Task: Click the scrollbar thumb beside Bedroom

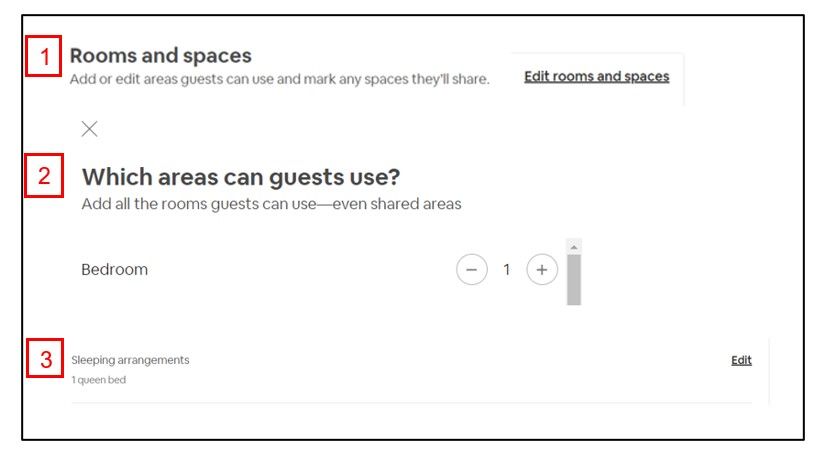Action: 573,278
